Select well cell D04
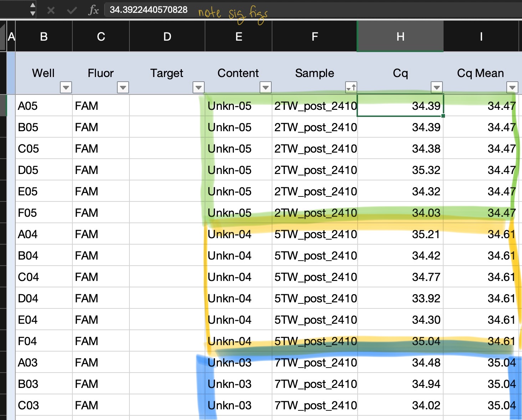522x420 pixels. 44,298
